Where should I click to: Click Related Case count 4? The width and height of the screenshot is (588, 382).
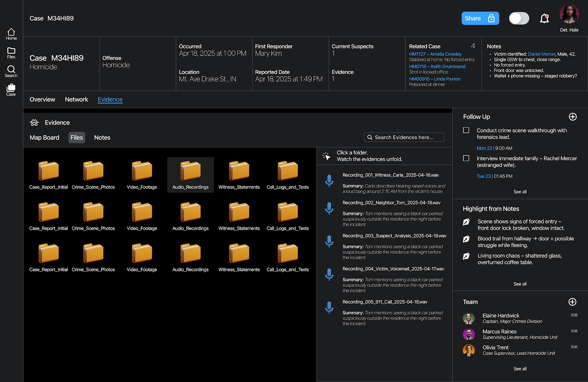click(473, 46)
